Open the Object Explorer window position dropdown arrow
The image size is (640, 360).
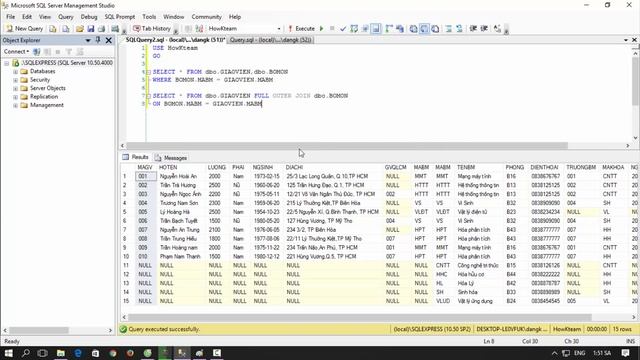pos(88,40)
